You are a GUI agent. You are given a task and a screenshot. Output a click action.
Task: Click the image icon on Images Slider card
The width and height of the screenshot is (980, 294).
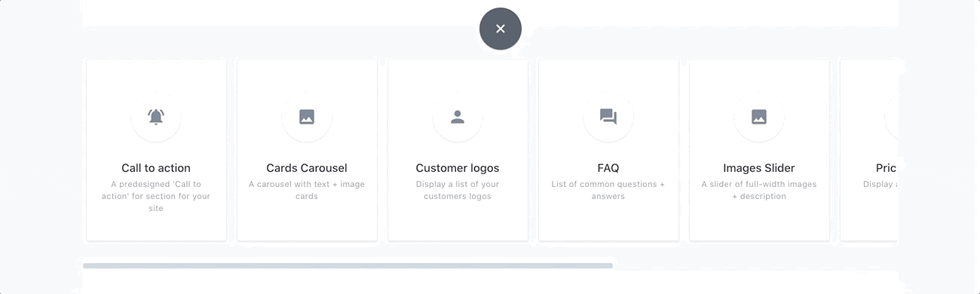(759, 117)
